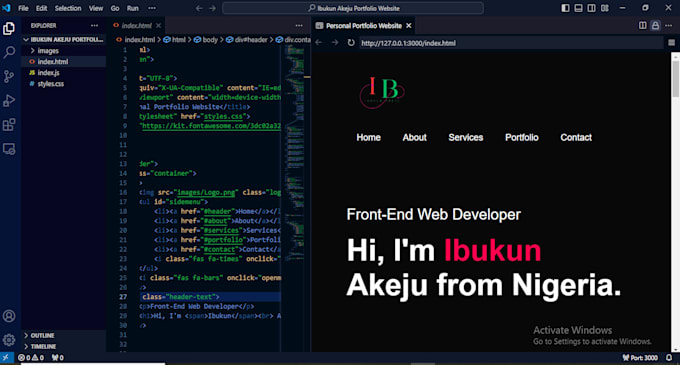The height and width of the screenshot is (365, 680).
Task: Go forward in preview browser
Action: (x=335, y=42)
